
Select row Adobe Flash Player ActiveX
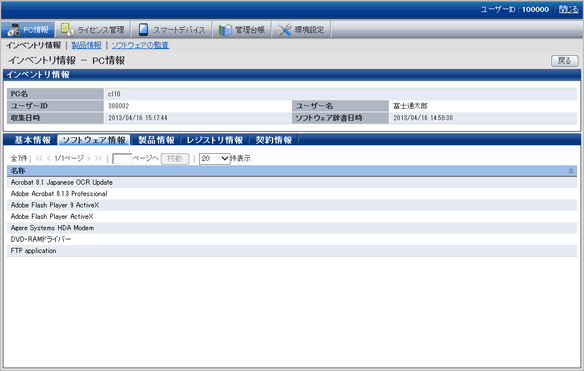coord(292,216)
